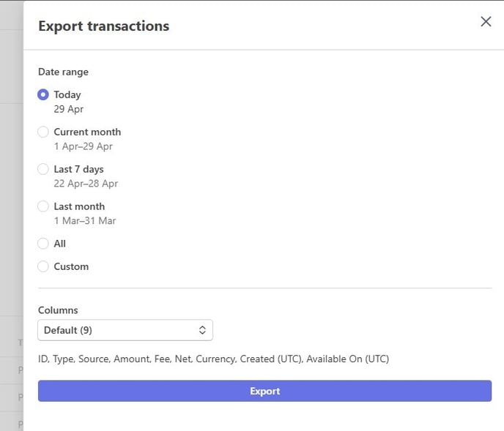Click the Export button
Viewport: 504px width, 431px height.
pos(264,391)
